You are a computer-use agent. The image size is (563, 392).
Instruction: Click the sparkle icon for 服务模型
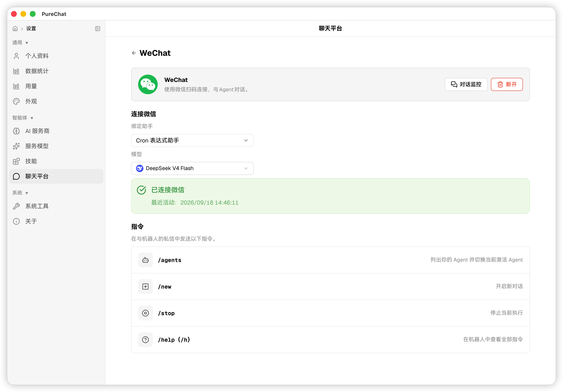16,146
